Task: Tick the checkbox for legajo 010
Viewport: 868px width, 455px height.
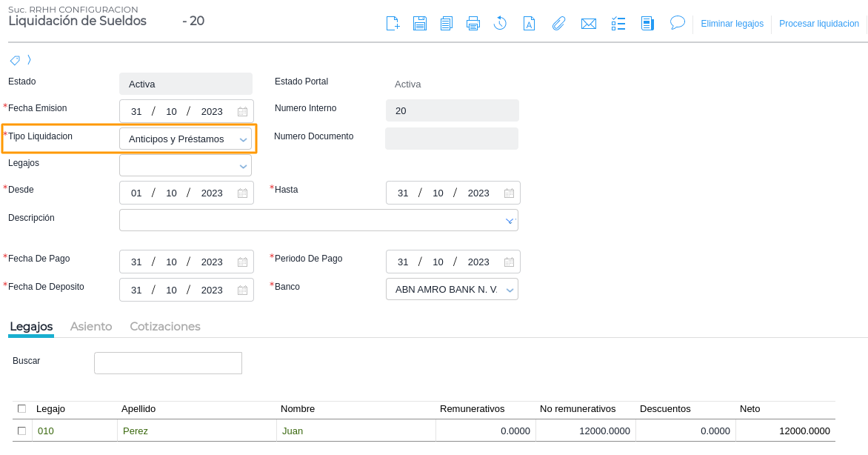Action: 21,431
